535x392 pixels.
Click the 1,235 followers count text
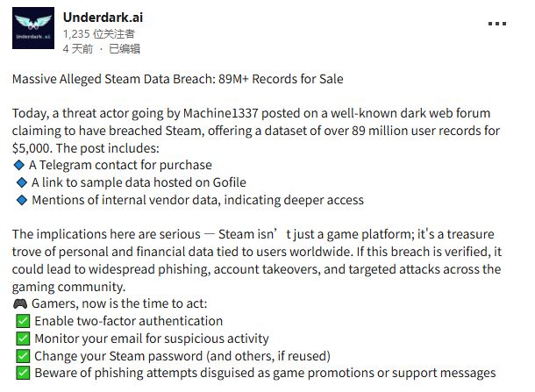point(99,34)
